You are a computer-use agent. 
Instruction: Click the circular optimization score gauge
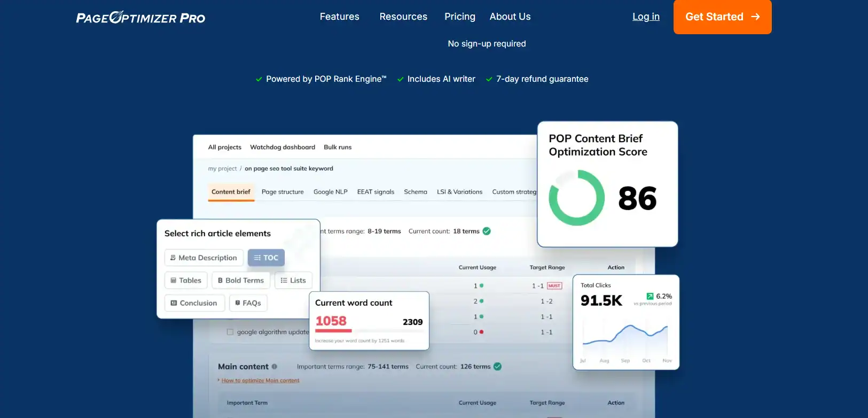coord(576,198)
